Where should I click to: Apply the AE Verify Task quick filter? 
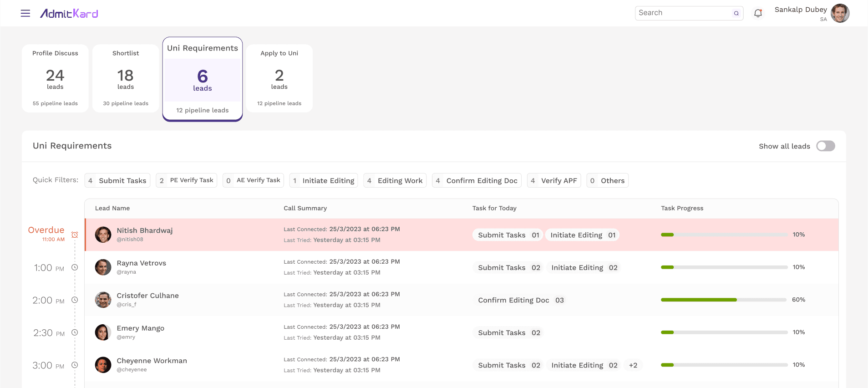pos(254,180)
